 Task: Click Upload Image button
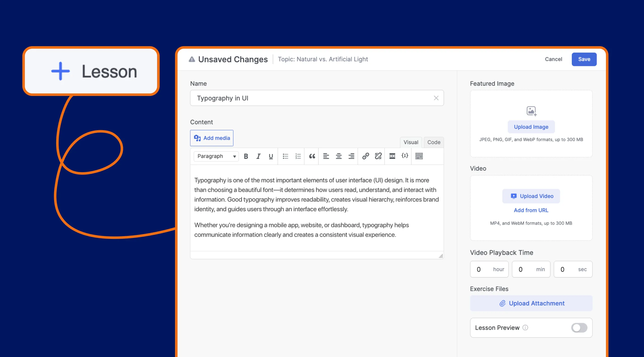coord(531,127)
